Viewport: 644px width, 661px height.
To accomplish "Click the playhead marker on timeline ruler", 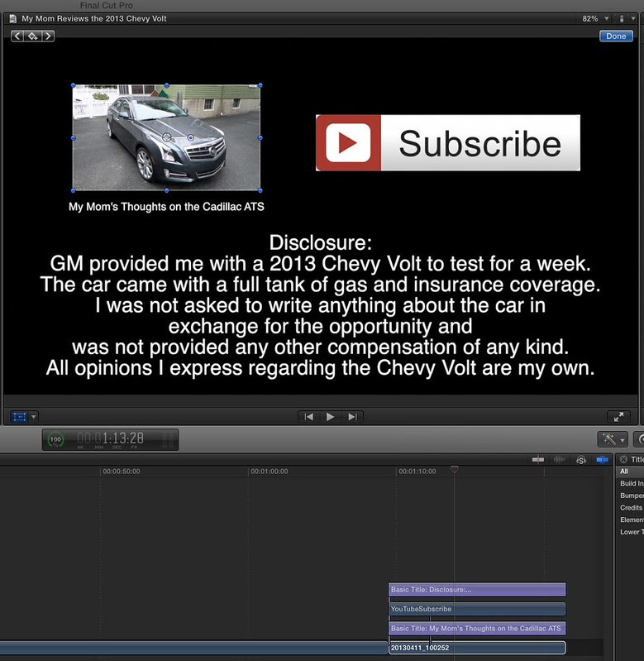I will coord(454,469).
